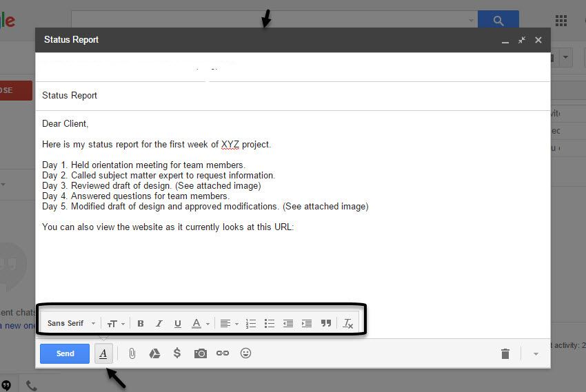Exit full-screen with the arrows icon

(522, 40)
